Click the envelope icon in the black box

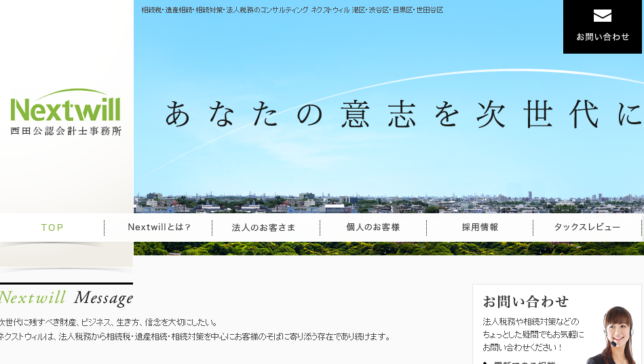point(602,16)
